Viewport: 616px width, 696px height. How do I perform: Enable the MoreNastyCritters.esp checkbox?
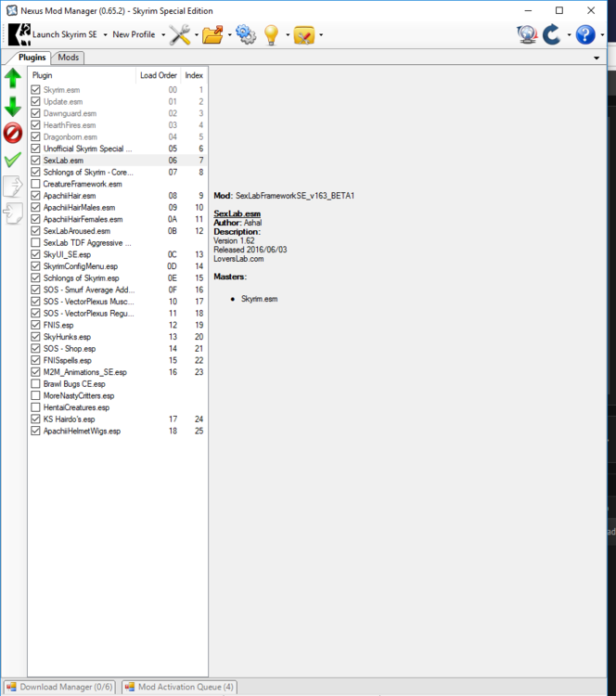(x=35, y=395)
